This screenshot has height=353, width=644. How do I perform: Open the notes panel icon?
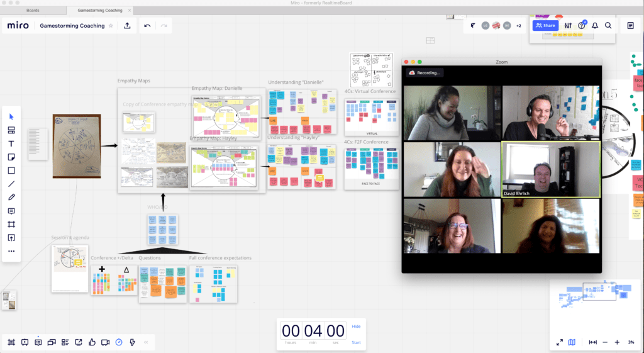point(630,25)
